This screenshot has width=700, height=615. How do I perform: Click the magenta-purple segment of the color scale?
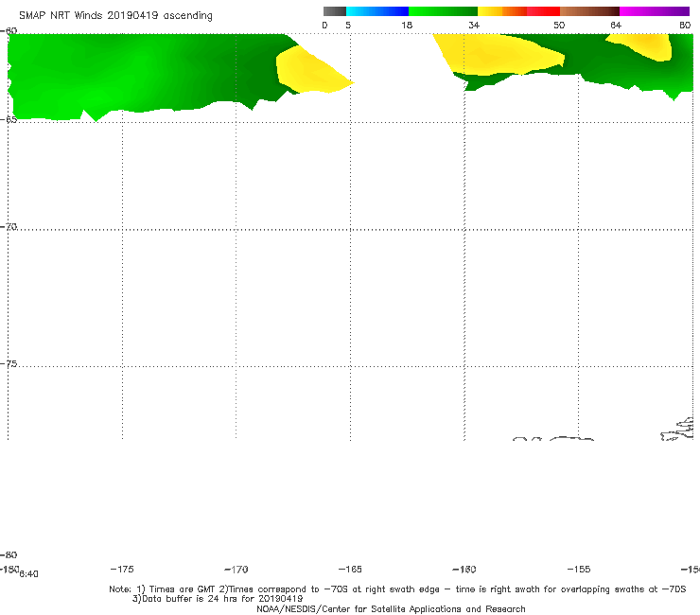(655, 11)
